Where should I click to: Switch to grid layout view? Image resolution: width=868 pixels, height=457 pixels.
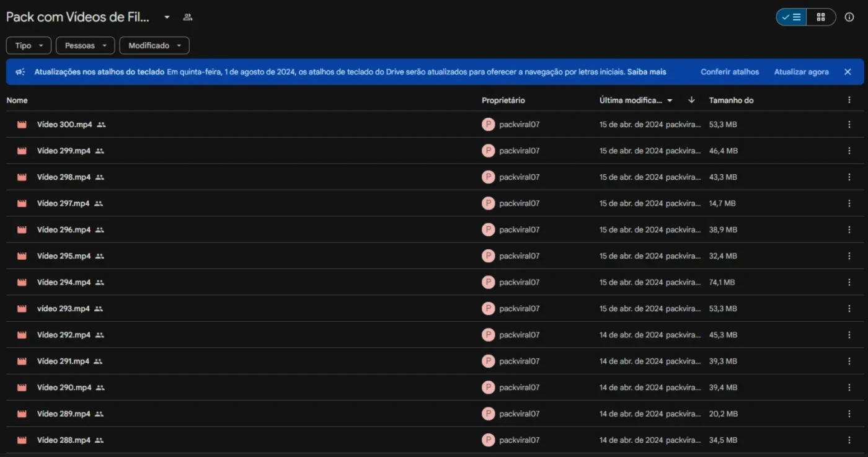(x=821, y=17)
